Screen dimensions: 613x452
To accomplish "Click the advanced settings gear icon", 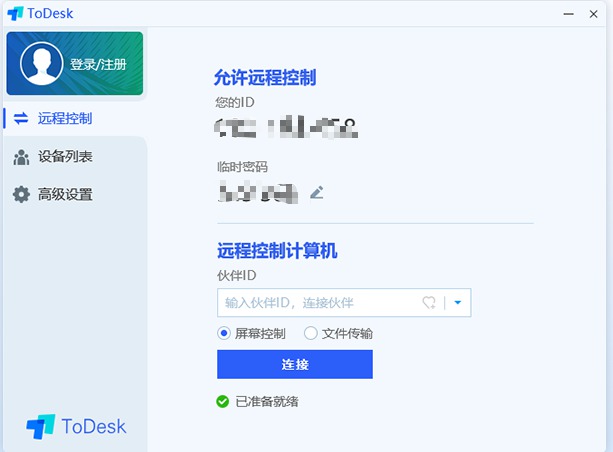I will [x=21, y=194].
